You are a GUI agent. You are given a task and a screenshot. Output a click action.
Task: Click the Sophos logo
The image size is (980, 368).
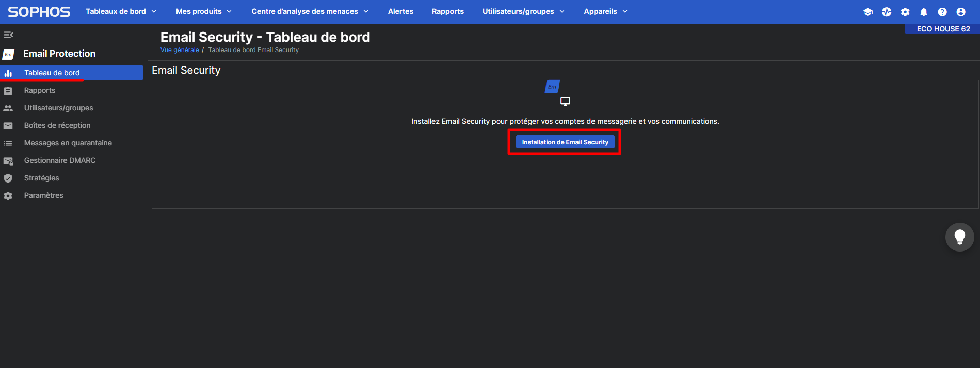(39, 11)
